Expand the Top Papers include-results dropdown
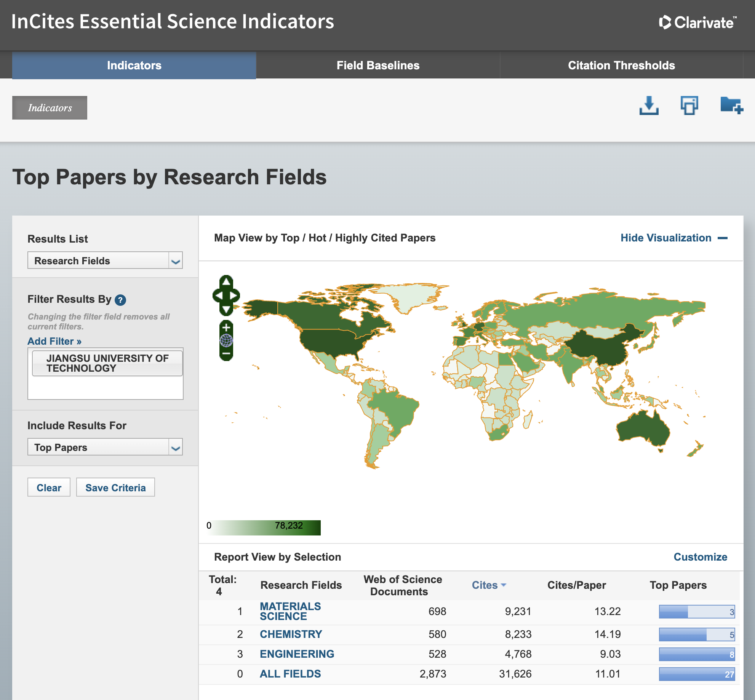The image size is (755, 700). point(105,447)
